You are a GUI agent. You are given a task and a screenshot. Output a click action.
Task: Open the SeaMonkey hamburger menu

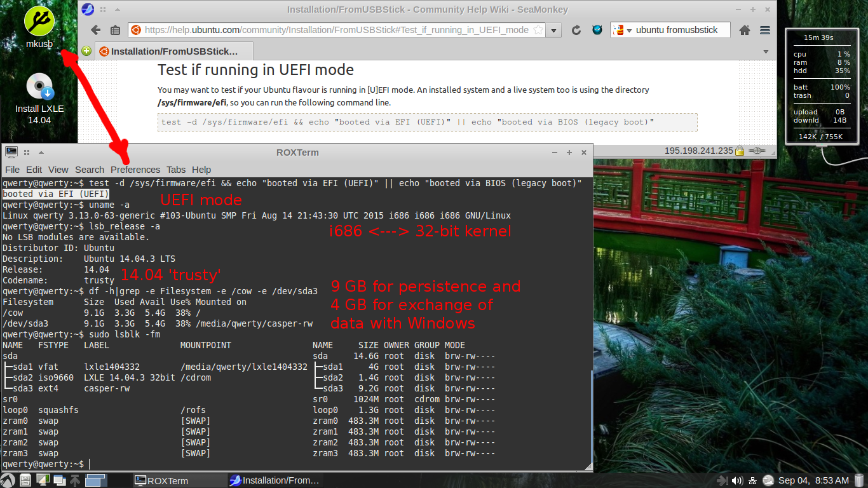(765, 30)
